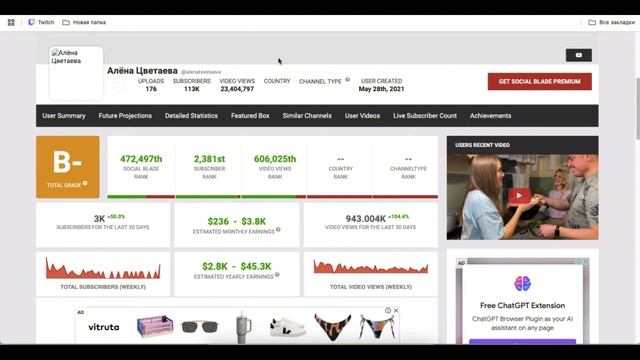This screenshot has width=640, height=360.
Task: Click the ad info icon on banner
Action: click(x=388, y=311)
